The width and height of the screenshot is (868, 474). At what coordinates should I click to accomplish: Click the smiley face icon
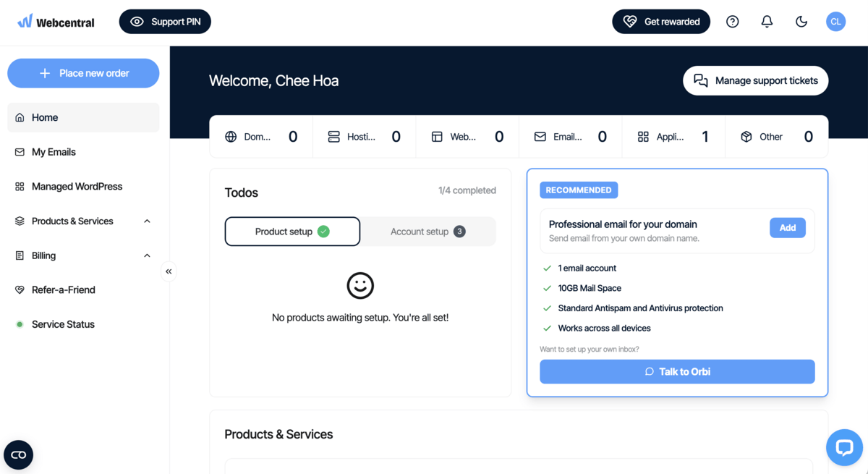(360, 286)
